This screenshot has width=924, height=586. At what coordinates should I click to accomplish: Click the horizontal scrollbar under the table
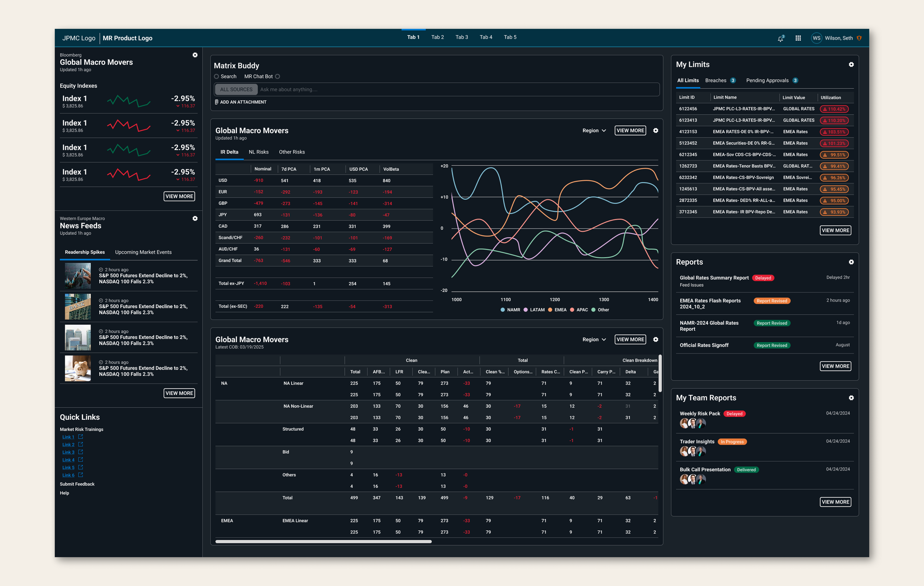coord(323,542)
